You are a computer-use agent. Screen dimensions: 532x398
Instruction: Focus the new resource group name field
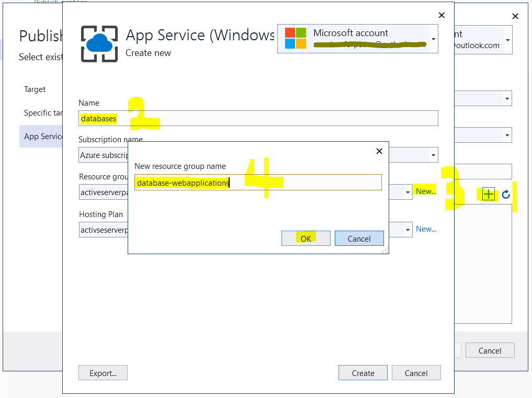(258, 183)
